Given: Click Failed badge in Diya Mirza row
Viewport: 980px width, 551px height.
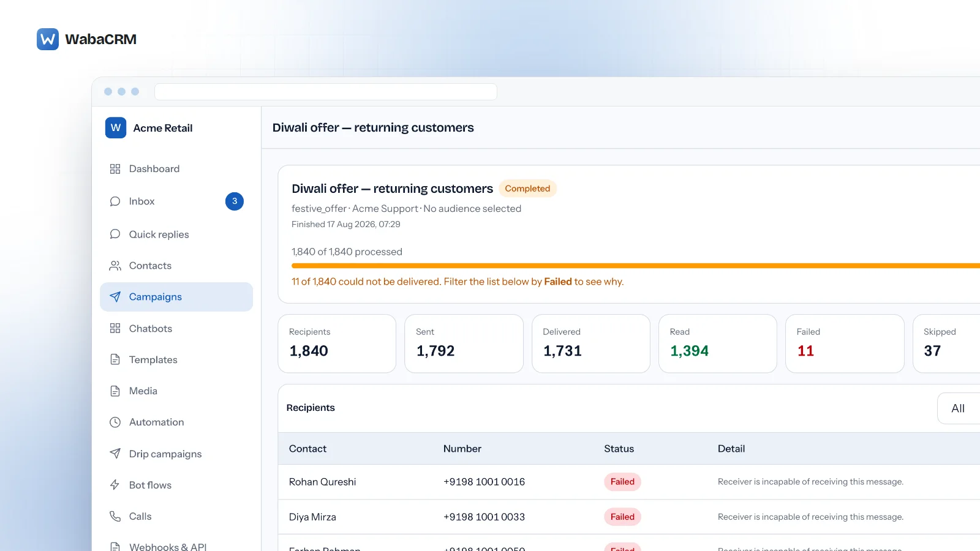Looking at the screenshot, I should [622, 517].
